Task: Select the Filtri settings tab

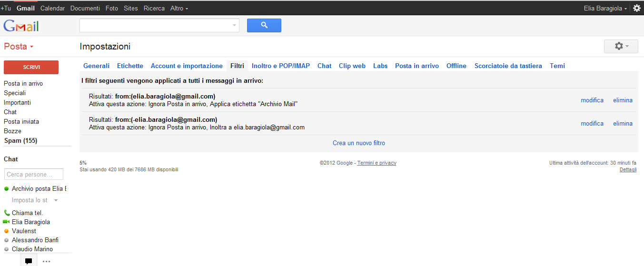Action: [237, 66]
